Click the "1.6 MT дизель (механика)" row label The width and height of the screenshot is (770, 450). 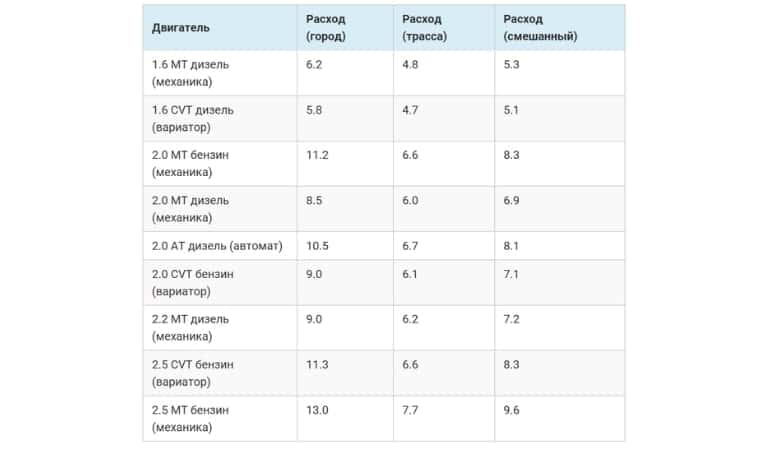(x=190, y=73)
